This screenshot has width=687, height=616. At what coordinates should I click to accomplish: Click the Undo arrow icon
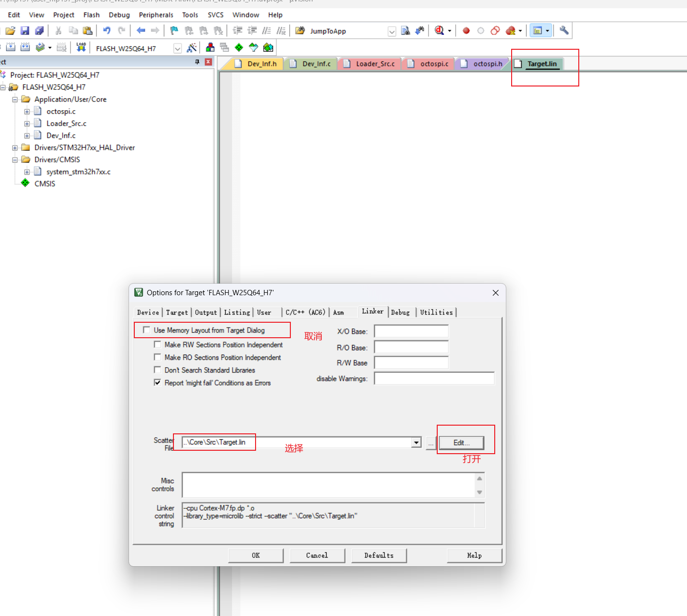(x=107, y=31)
